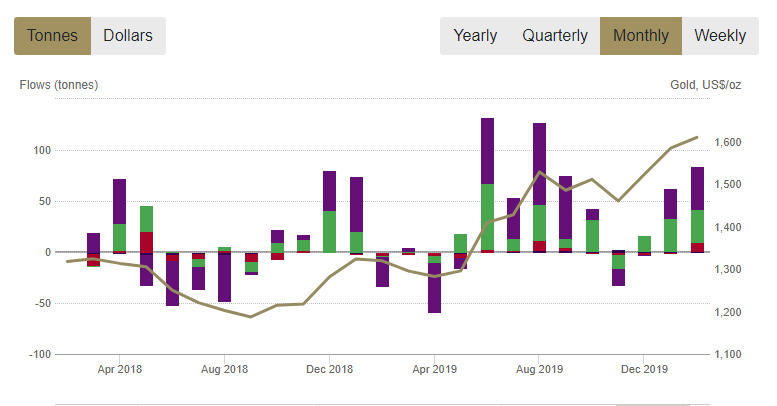Click the Dec 2019 x-axis label
The height and width of the screenshot is (406, 777).
click(x=643, y=369)
